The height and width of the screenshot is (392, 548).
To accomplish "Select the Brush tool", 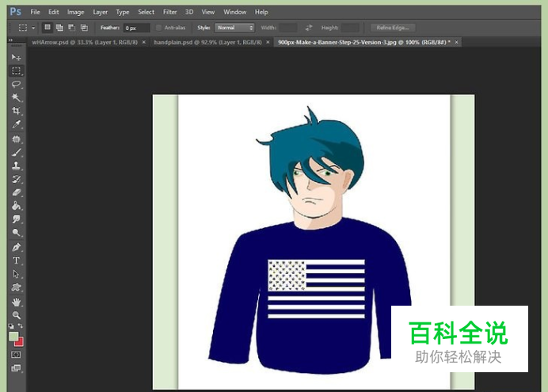I will (16, 152).
